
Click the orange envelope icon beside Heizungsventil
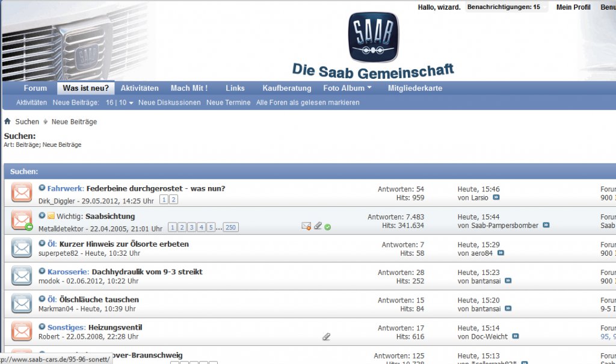(22, 332)
